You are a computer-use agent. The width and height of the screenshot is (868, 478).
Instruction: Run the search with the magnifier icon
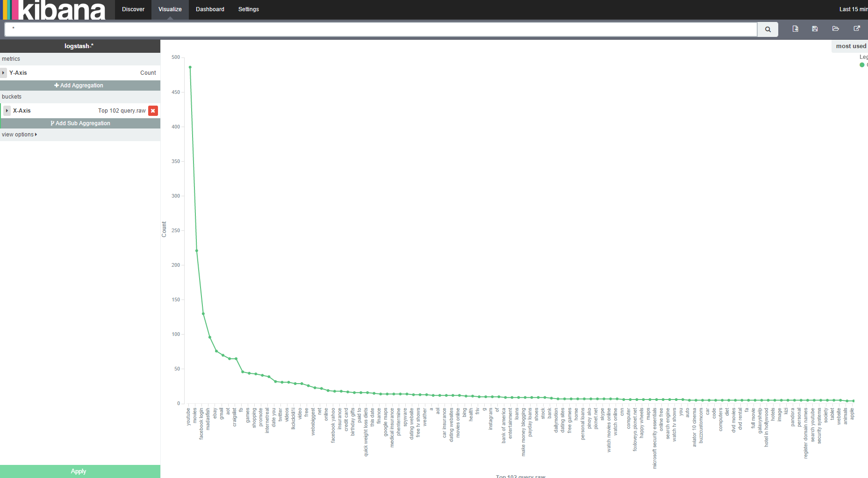click(767, 29)
